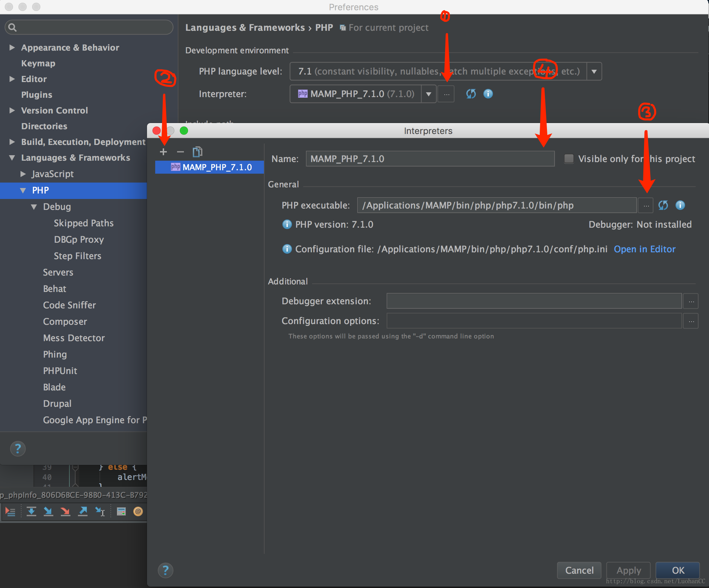Click the add interpreter plus button
The width and height of the screenshot is (709, 588).
[x=162, y=152]
